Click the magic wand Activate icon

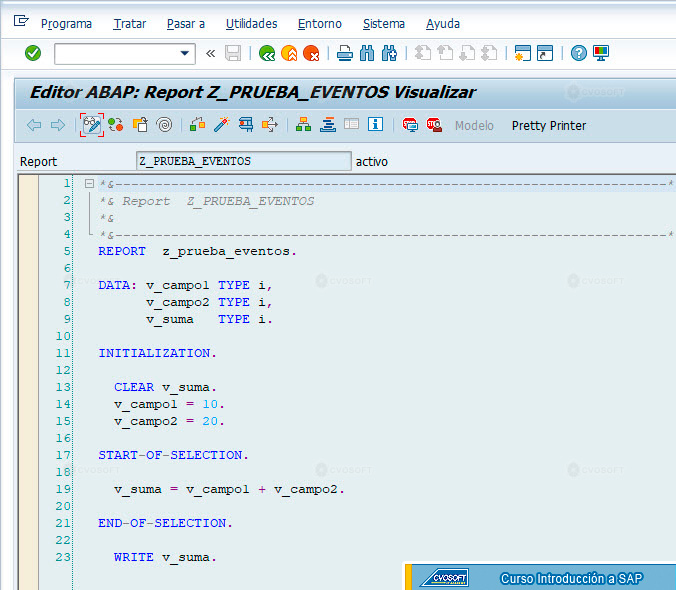point(222,125)
